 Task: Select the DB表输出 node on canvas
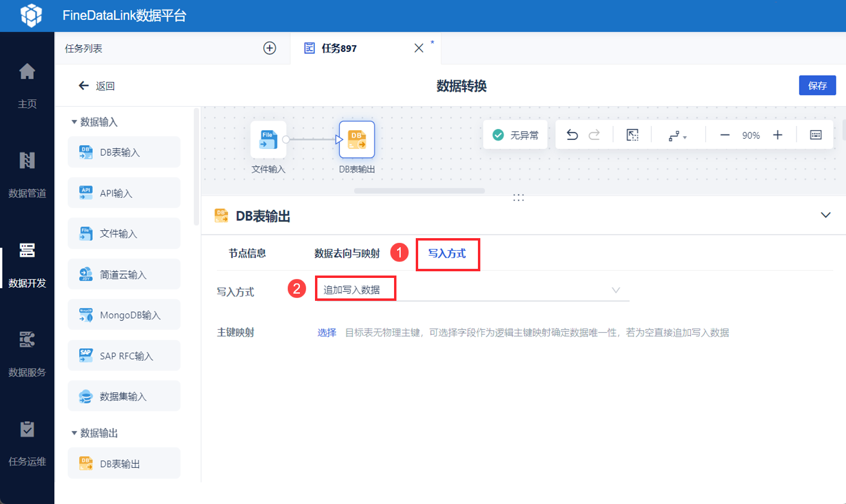pyautogui.click(x=357, y=139)
